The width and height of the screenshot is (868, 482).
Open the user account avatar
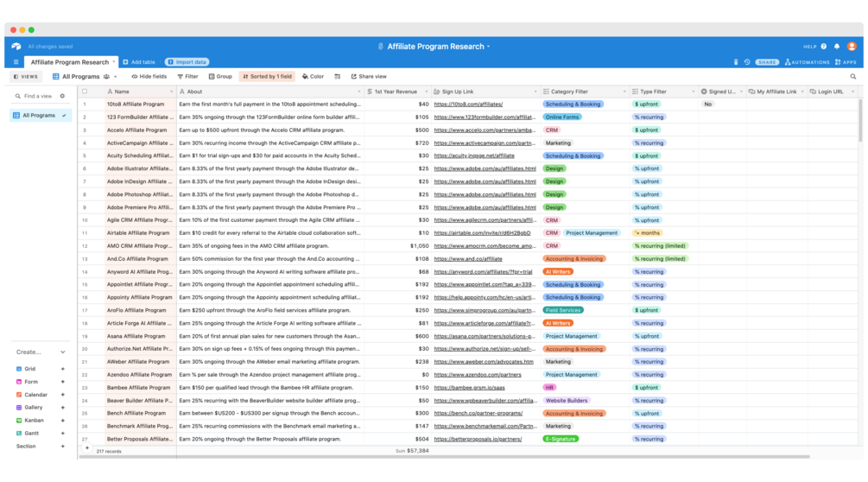[852, 47]
